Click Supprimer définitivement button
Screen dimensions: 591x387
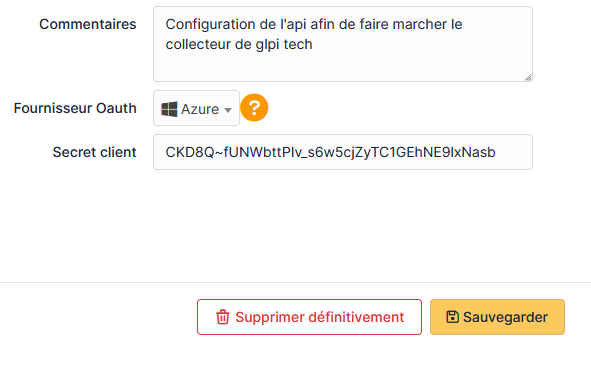click(309, 317)
